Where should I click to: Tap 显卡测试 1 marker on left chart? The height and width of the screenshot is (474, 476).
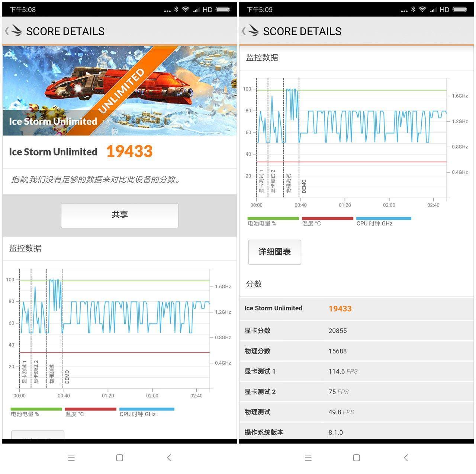pyautogui.click(x=24, y=372)
